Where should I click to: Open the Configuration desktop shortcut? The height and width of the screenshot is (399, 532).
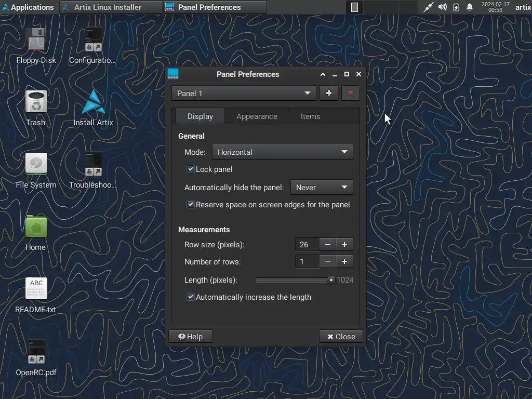pyautogui.click(x=93, y=39)
